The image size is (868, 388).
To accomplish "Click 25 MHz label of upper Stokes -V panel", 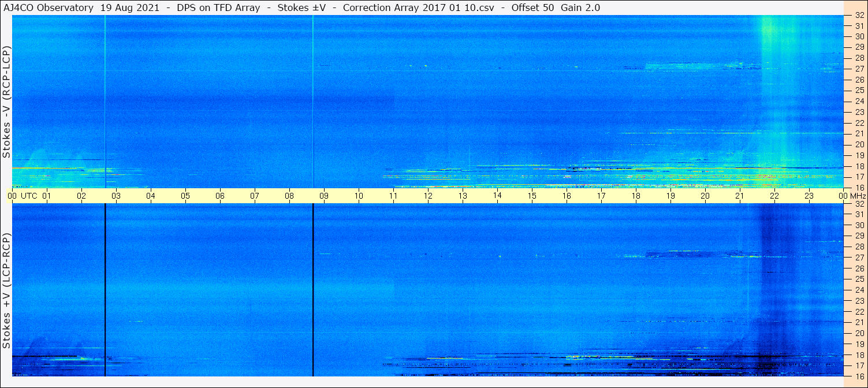I will click(x=859, y=90).
